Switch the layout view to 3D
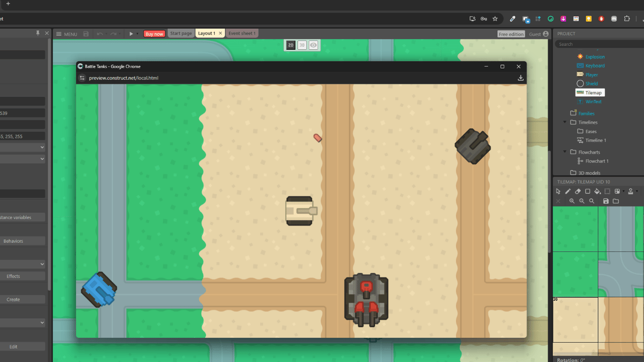 (302, 45)
